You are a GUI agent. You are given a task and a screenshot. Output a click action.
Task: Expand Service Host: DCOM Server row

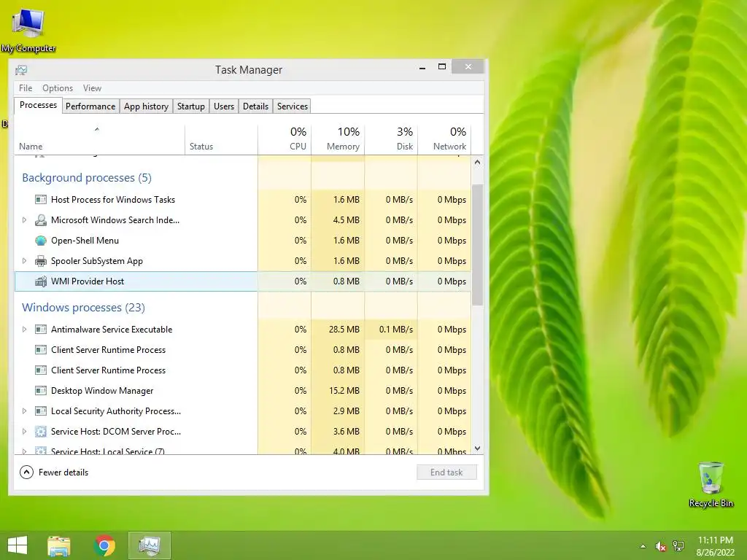click(24, 432)
